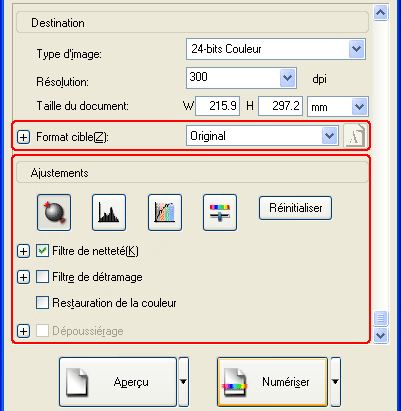Click the document width W field
401x411 pixels.
point(217,106)
